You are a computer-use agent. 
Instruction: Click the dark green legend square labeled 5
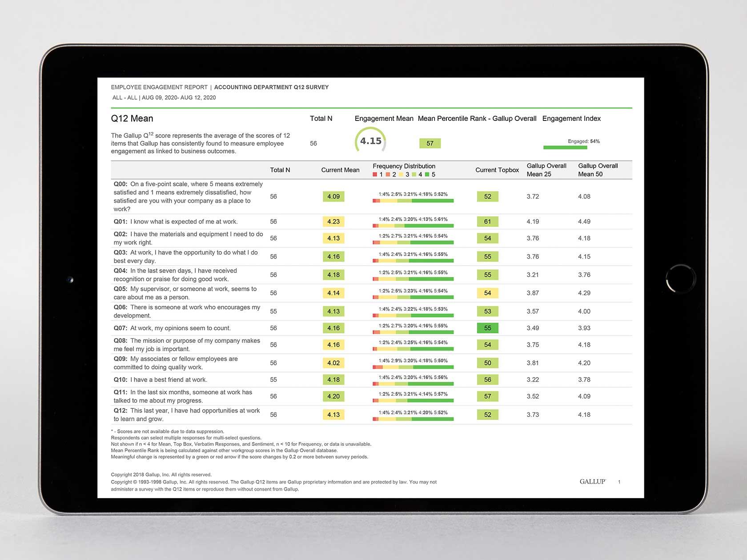(x=427, y=174)
